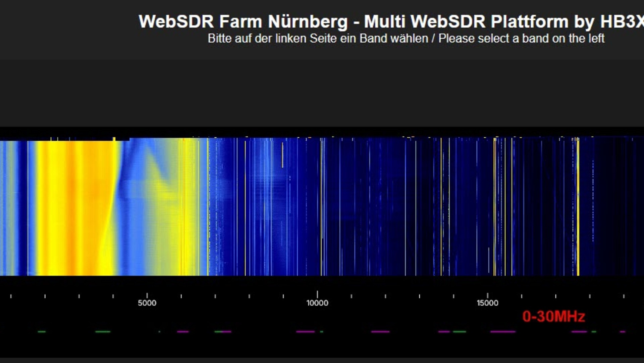Click the short yellow signal trace near 9000 kHz

tap(282, 155)
